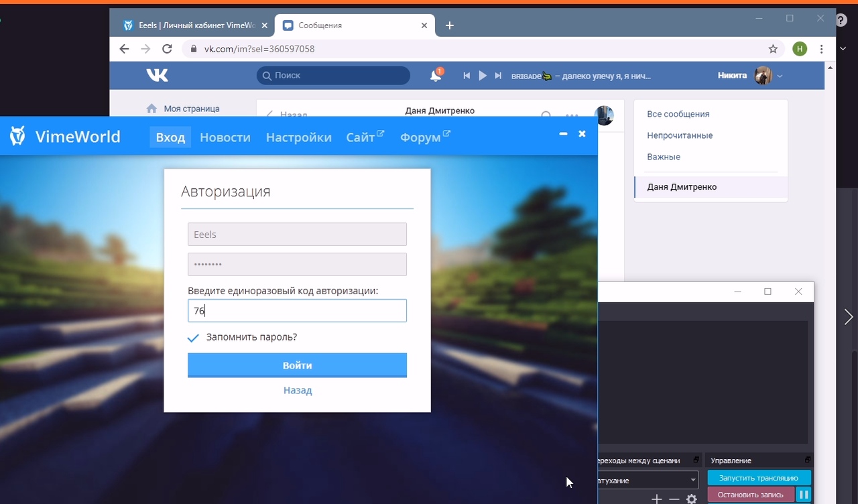Bookmark the page with the star icon

[773, 49]
